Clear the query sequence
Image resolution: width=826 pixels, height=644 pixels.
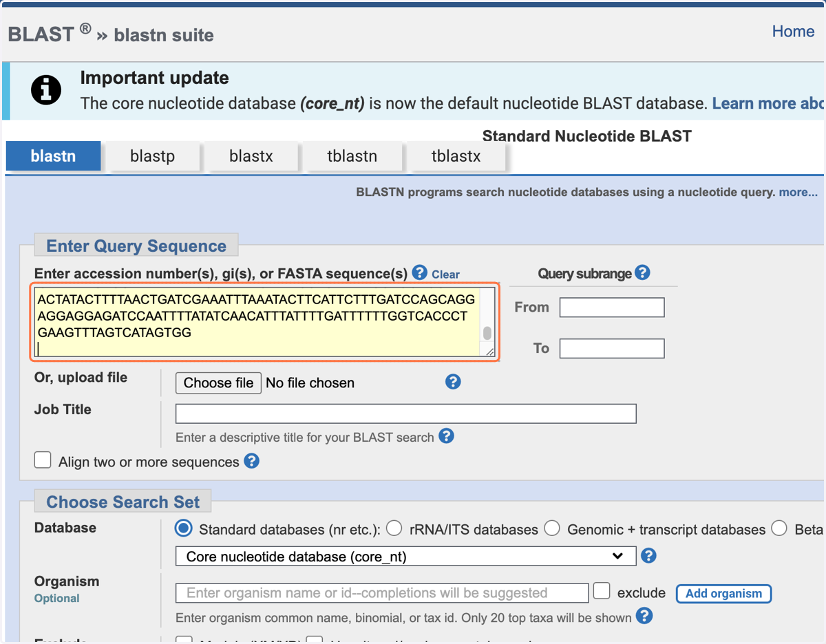pyautogui.click(x=445, y=274)
